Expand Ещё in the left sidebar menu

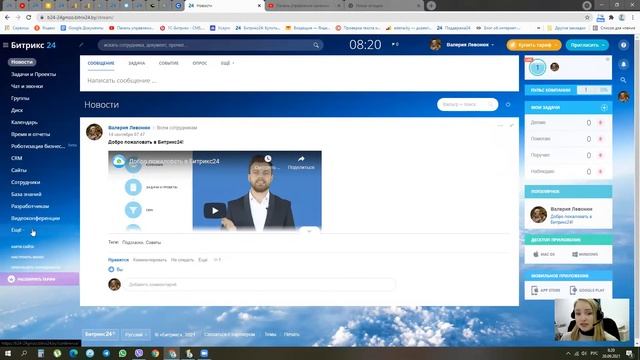(17, 230)
